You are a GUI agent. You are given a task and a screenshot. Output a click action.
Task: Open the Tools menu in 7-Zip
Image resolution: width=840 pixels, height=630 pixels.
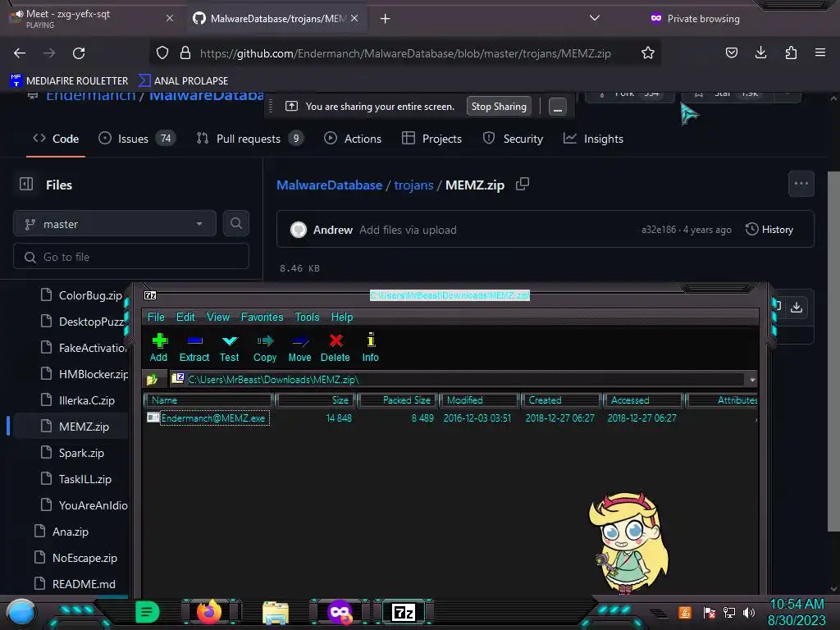(x=307, y=317)
